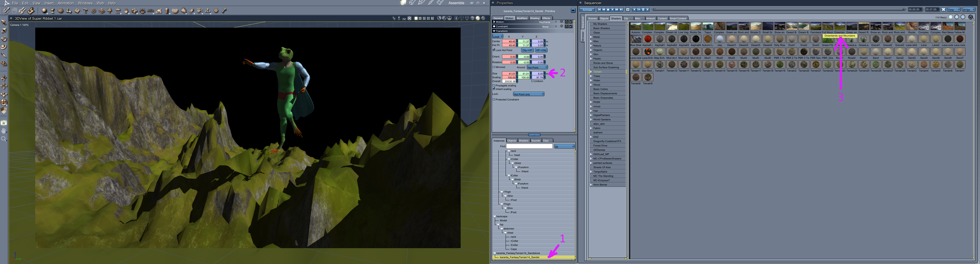Click the save motion preset icon

[566, 22]
